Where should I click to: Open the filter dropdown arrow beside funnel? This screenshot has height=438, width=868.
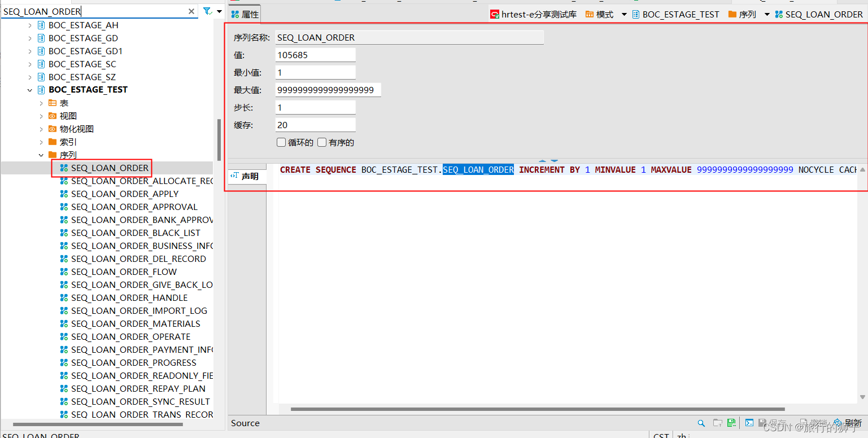(x=219, y=11)
